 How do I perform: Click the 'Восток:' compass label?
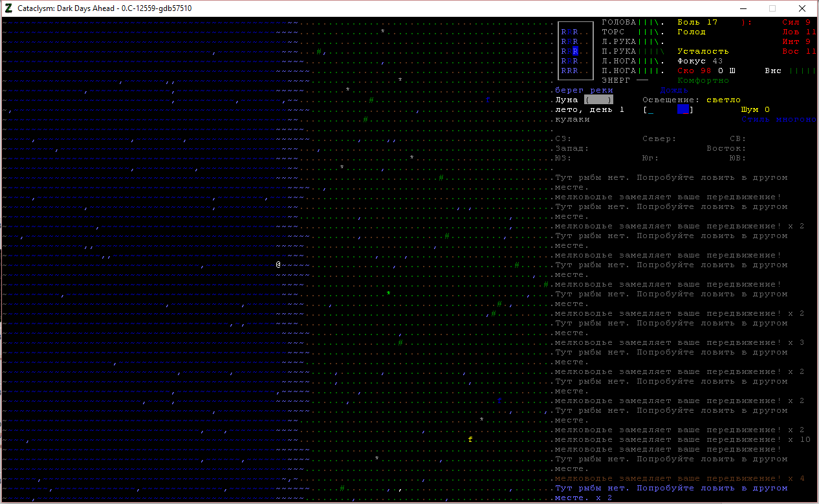(726, 148)
